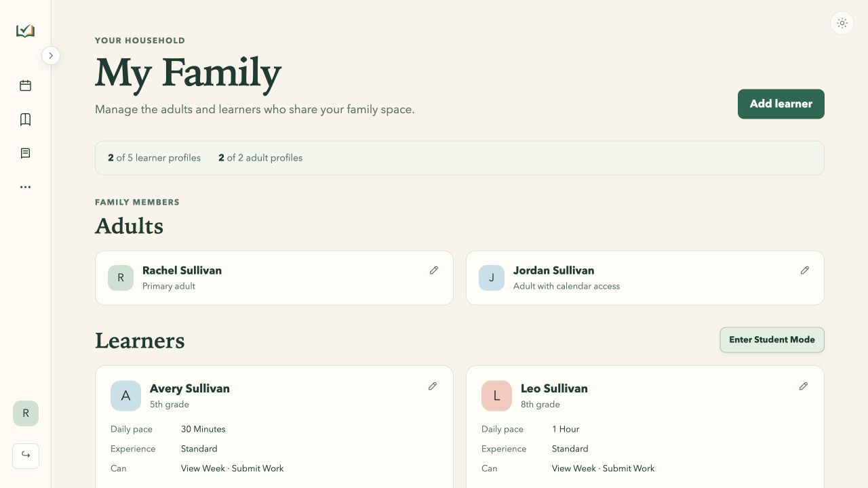The height and width of the screenshot is (488, 868).
Task: Click '2 of 2 adult profiles' text
Action: [x=260, y=158]
